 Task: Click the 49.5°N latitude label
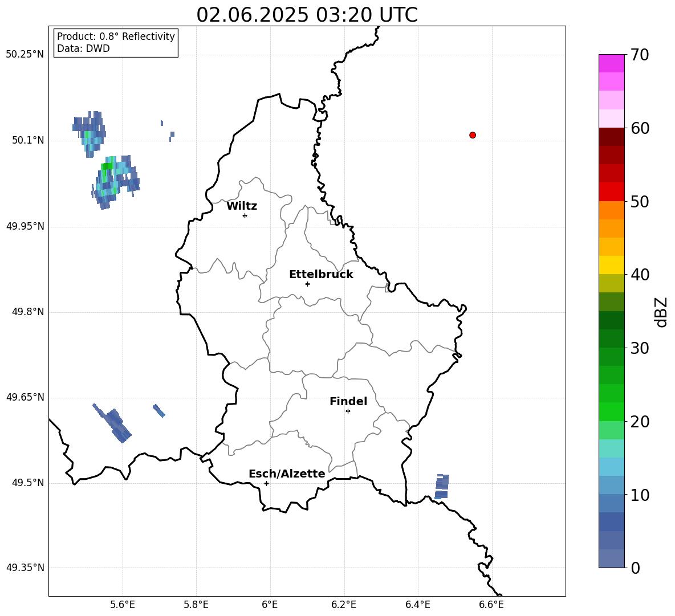coord(28,483)
